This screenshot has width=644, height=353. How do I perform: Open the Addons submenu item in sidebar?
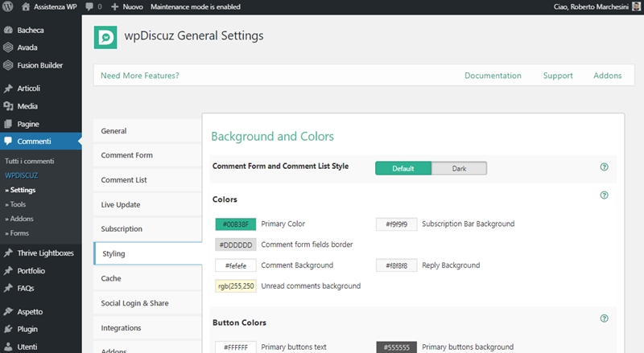(19, 219)
